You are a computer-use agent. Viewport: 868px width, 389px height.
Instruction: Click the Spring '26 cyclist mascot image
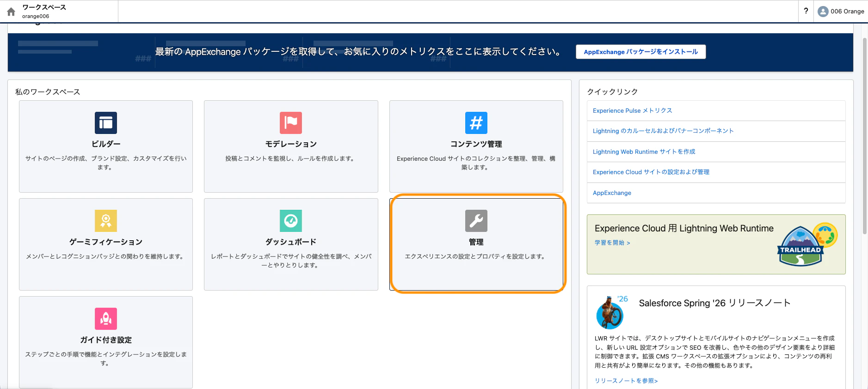tap(611, 312)
